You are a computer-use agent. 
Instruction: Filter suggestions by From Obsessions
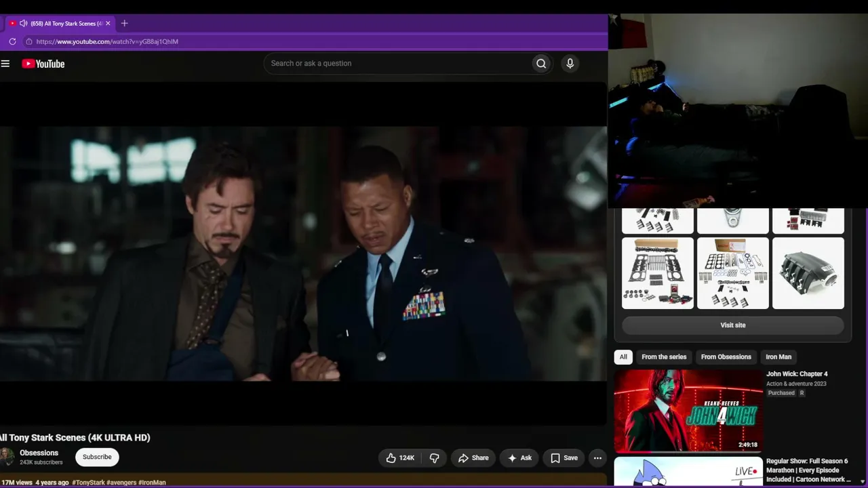pyautogui.click(x=726, y=357)
